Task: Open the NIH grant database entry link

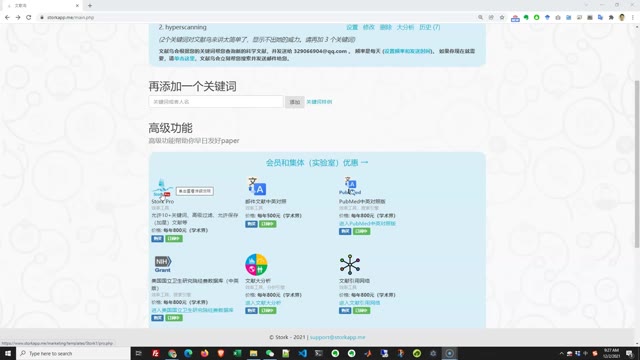Action: (x=192, y=310)
